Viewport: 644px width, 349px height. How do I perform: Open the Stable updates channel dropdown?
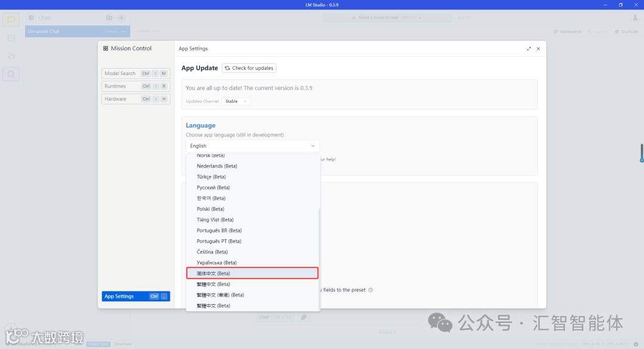(x=236, y=101)
